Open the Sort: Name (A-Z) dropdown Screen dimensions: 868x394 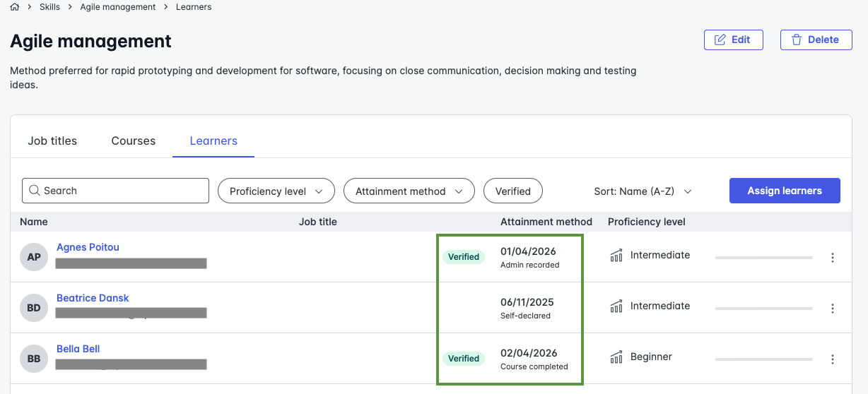(643, 191)
